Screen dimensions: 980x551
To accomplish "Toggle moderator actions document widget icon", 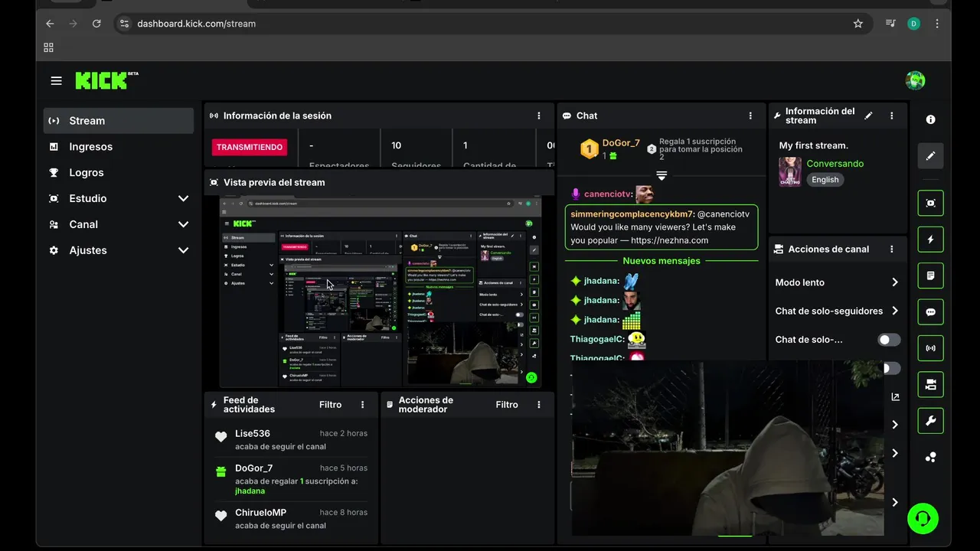I will [931, 275].
